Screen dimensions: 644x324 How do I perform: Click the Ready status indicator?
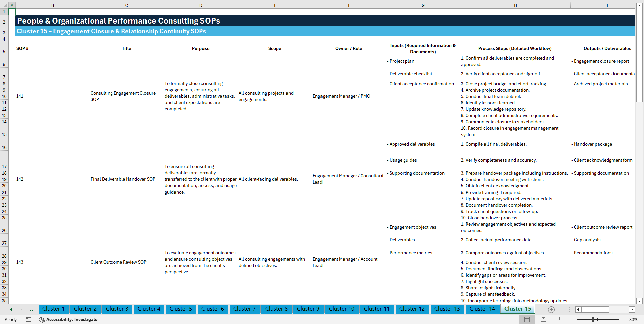click(10, 319)
